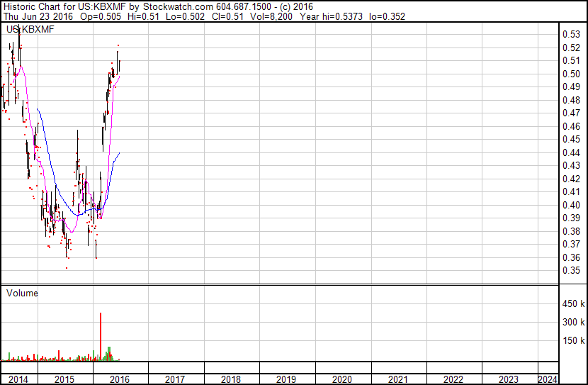
Task: Click the 0.39 price axis value
Action: coord(571,218)
